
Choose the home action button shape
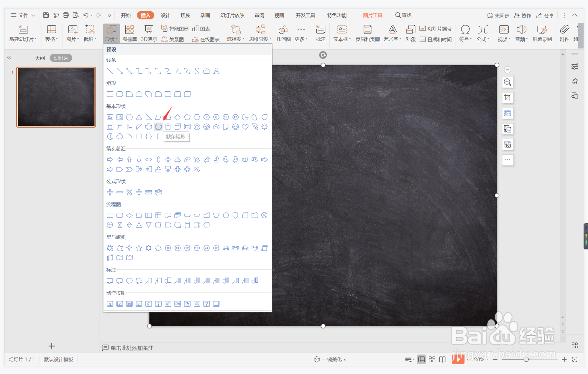click(149, 304)
